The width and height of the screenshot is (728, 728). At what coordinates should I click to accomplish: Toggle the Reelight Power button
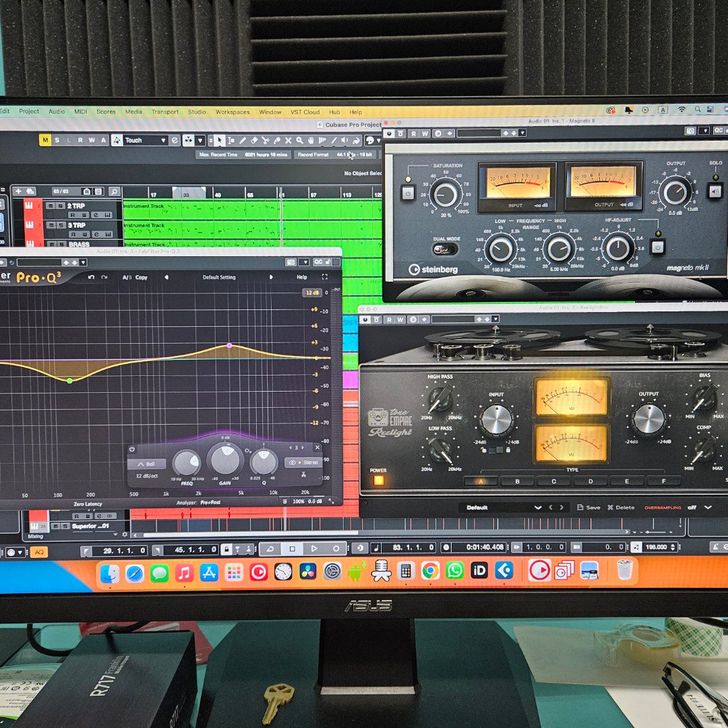click(x=378, y=481)
